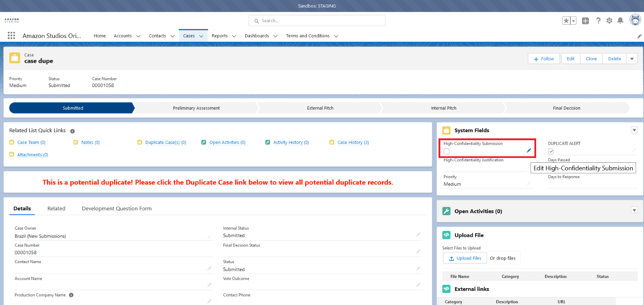Edit Priority via pencil in System Fields
644x305 pixels.
click(529, 184)
